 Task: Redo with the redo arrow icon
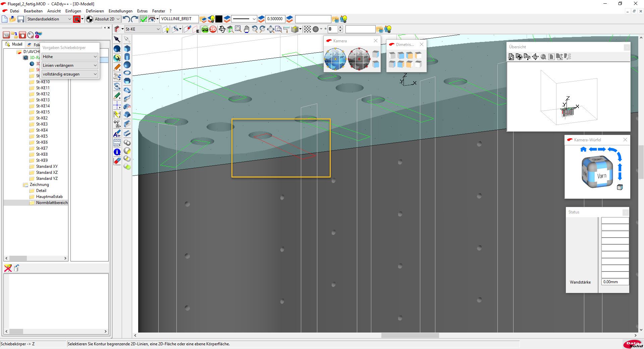click(135, 19)
